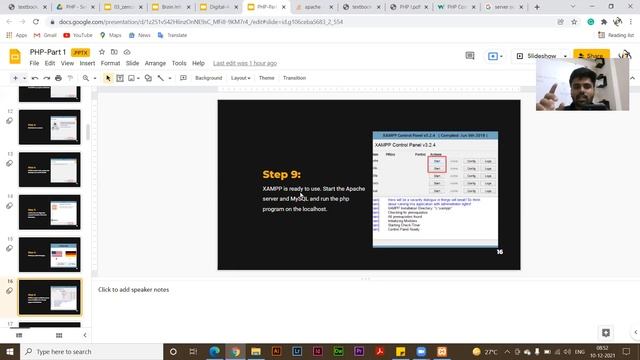The image size is (640, 360).
Task: Switch to filmstrip view
Action: 19,335
